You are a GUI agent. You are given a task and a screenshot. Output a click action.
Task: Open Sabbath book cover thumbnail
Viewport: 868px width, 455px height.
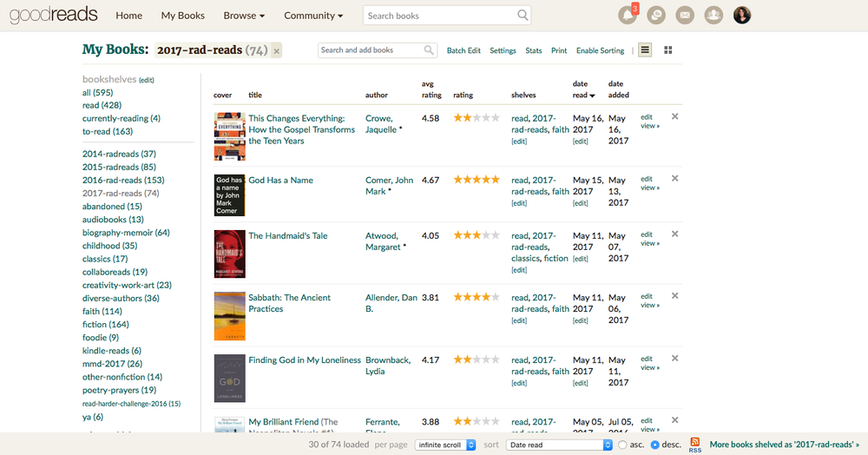[x=230, y=316]
